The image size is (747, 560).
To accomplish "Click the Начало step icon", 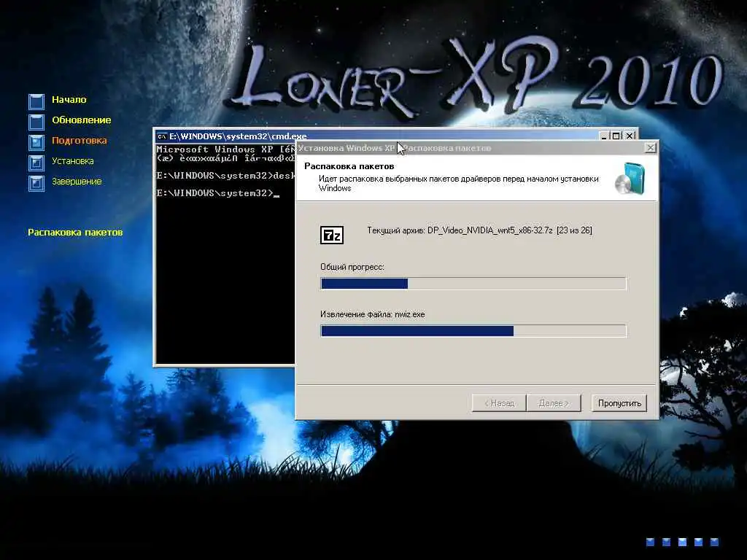I will pyautogui.click(x=36, y=101).
